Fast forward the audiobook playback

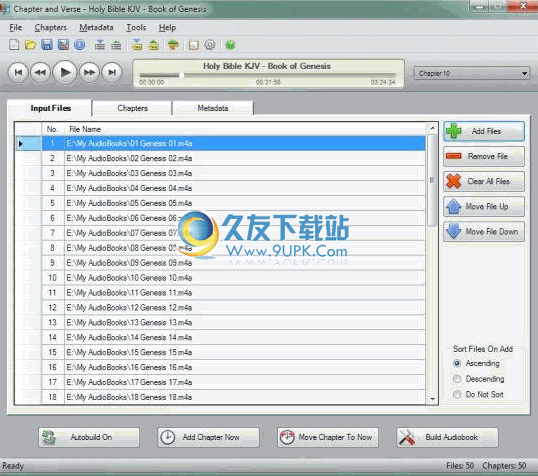90,72
